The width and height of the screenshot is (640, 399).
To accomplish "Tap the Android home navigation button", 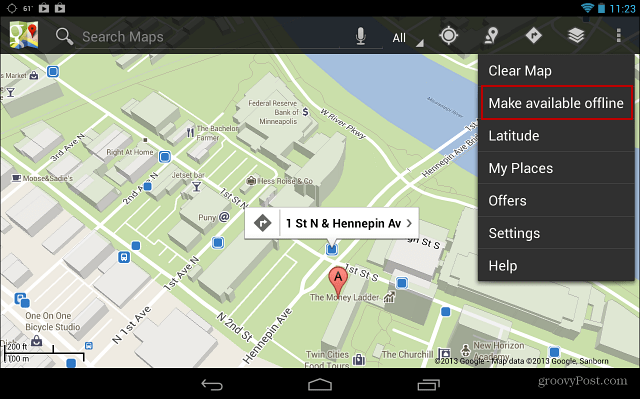I will [x=320, y=384].
